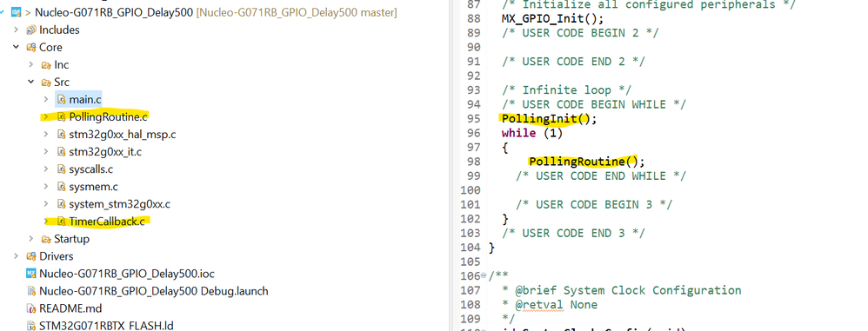The height and width of the screenshot is (331, 868).
Task: Click the stm32g0xx_hal_msp.c file icon
Action: (62, 135)
